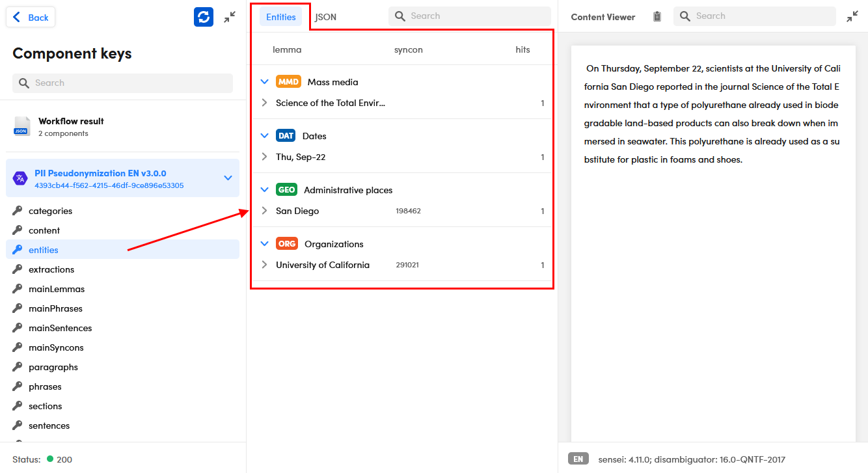Collapse the Content Viewer panel
The width and height of the screenshot is (868, 473).
[x=852, y=17]
